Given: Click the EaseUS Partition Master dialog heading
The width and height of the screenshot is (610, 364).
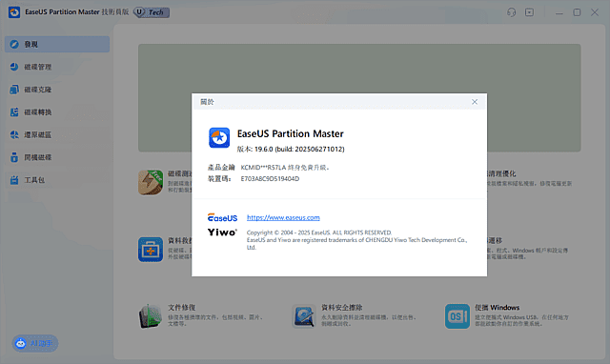Looking at the screenshot, I should click(291, 133).
